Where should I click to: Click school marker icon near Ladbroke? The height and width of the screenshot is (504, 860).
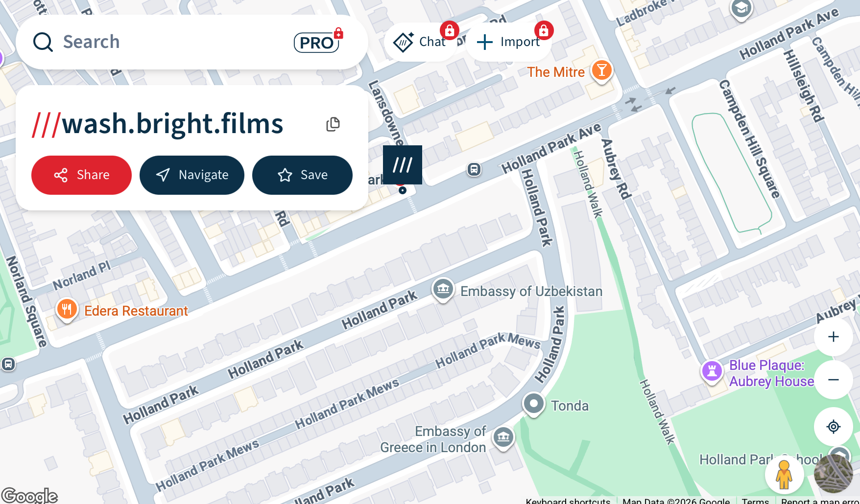(741, 9)
